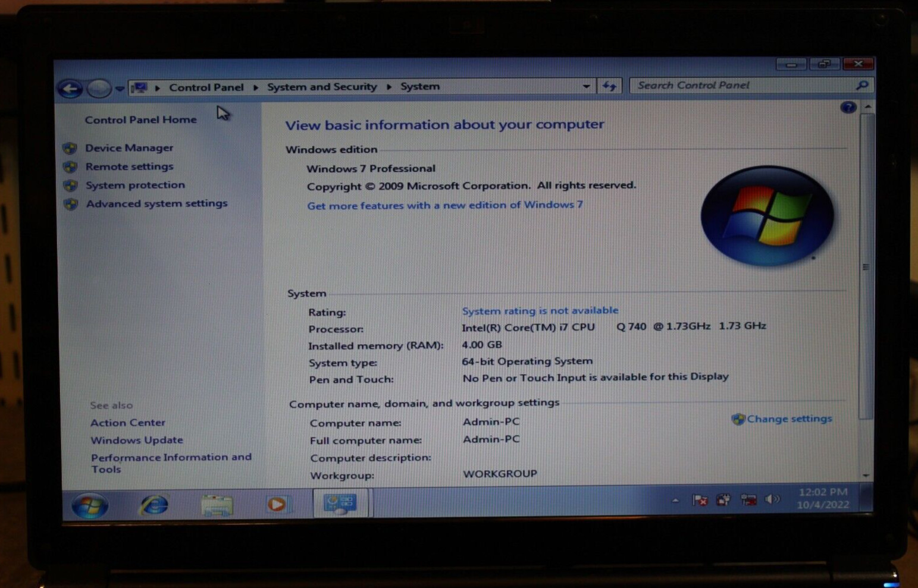Expand arrow after System and Security breadcrumb
Image resolution: width=918 pixels, height=588 pixels.
point(389,87)
